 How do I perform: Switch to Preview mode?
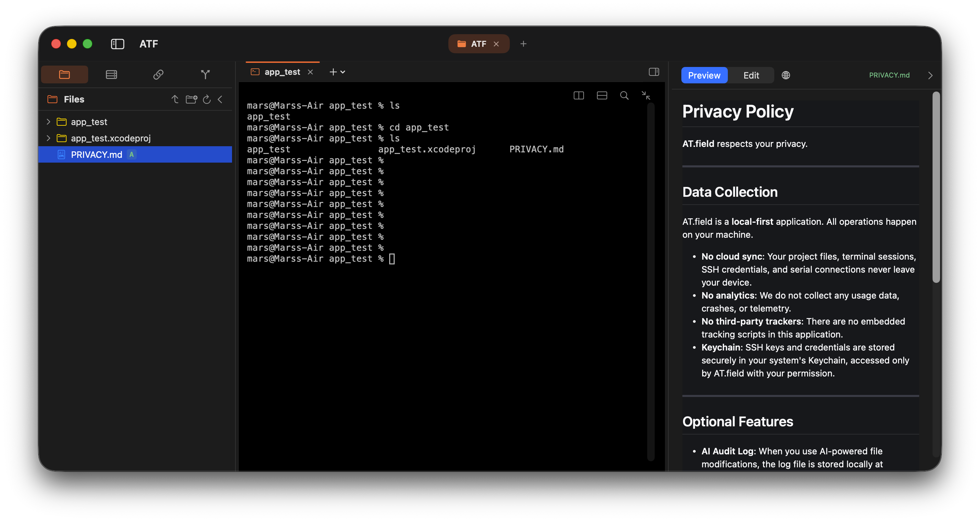[x=704, y=75]
